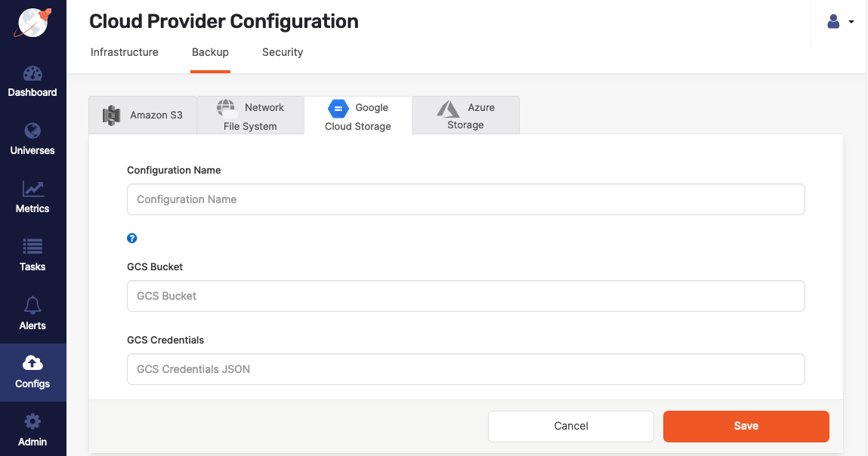Select the Amazon S3 storage tab

[143, 116]
